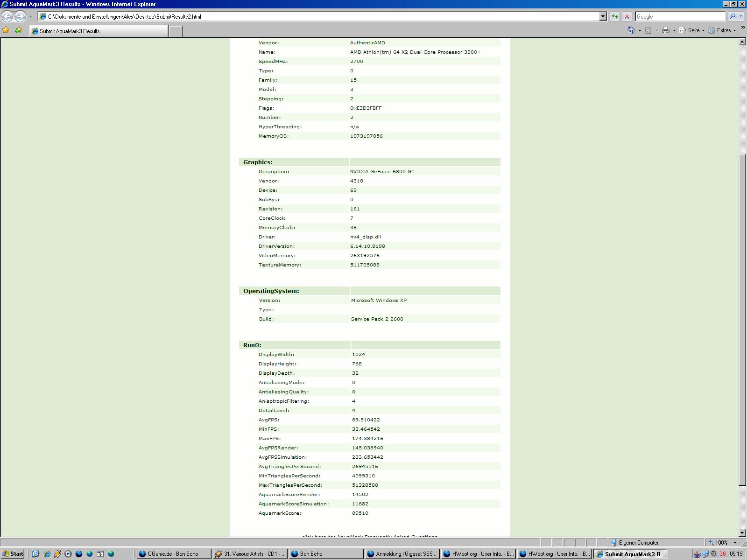Viewport: 747px width, 560px height.
Task: Launch Windows Media Player from quick launch
Action: coord(68,554)
